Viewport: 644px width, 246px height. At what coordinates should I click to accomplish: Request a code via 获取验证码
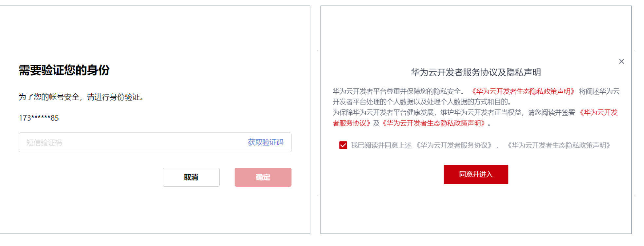[x=266, y=142]
